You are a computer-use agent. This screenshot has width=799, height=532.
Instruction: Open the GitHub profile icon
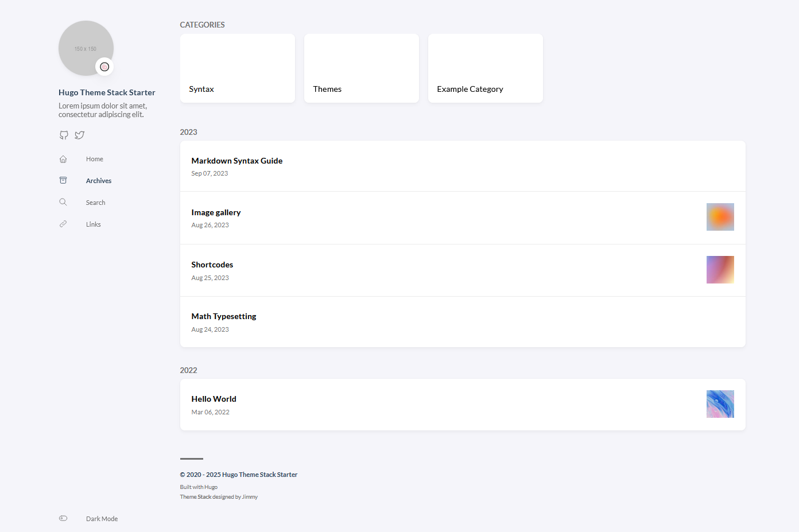64,135
